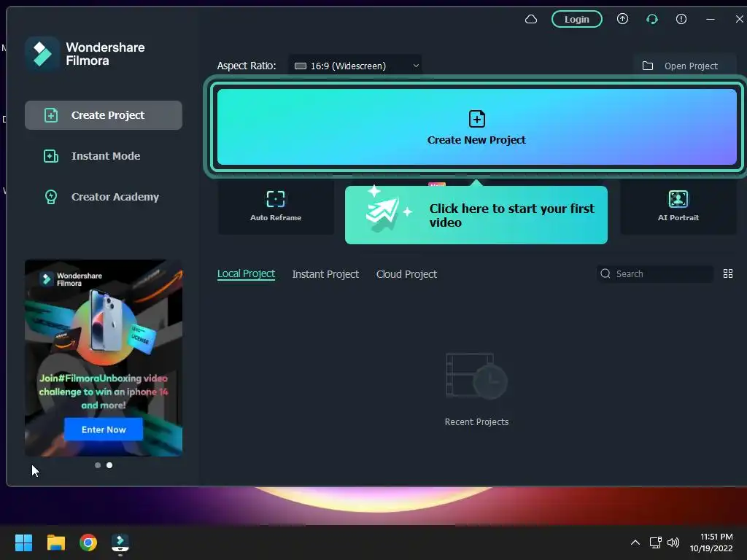Expand the Aspect Ratio dropdown
This screenshot has height=560, width=747.
[355, 66]
